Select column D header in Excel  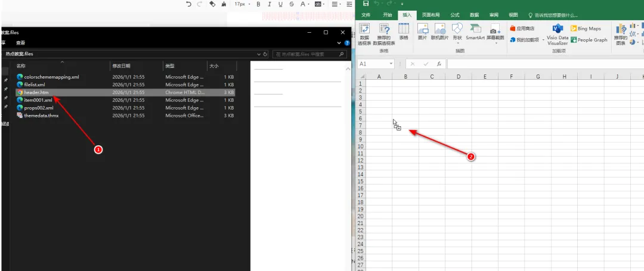tap(459, 77)
